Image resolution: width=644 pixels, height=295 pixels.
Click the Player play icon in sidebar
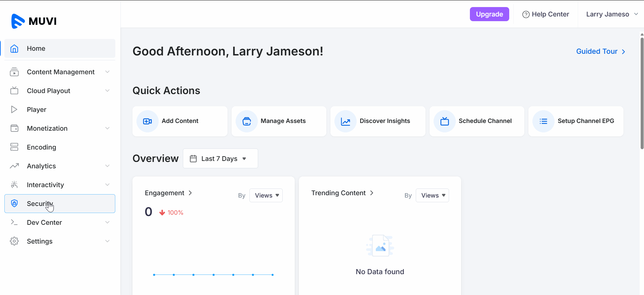(x=14, y=110)
